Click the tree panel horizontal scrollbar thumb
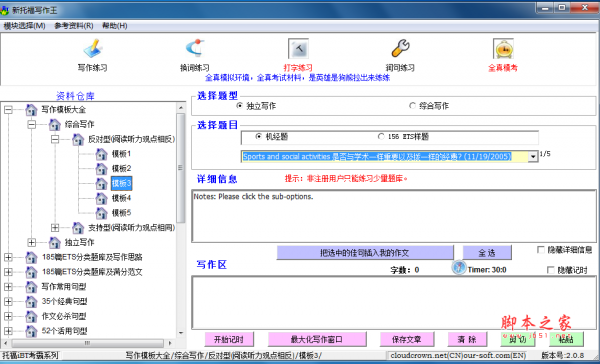The width and height of the screenshot is (600, 364). pyautogui.click(x=88, y=343)
